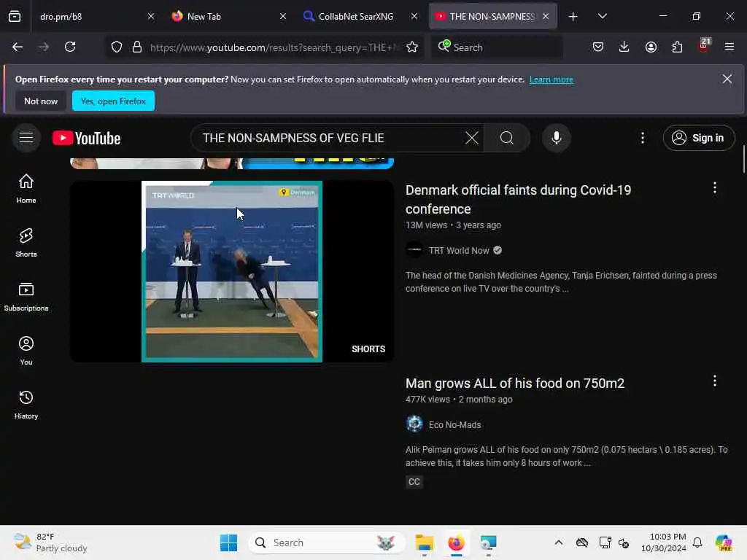Screen dimensions: 747x560
Task: Clear the YouTube search query with X
Action: pyautogui.click(x=472, y=138)
